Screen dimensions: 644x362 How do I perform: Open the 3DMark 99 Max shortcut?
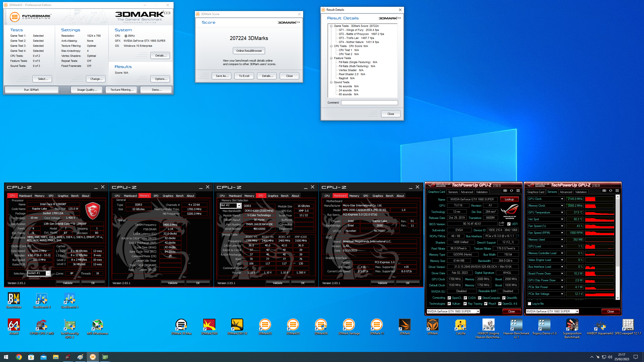[181, 327]
